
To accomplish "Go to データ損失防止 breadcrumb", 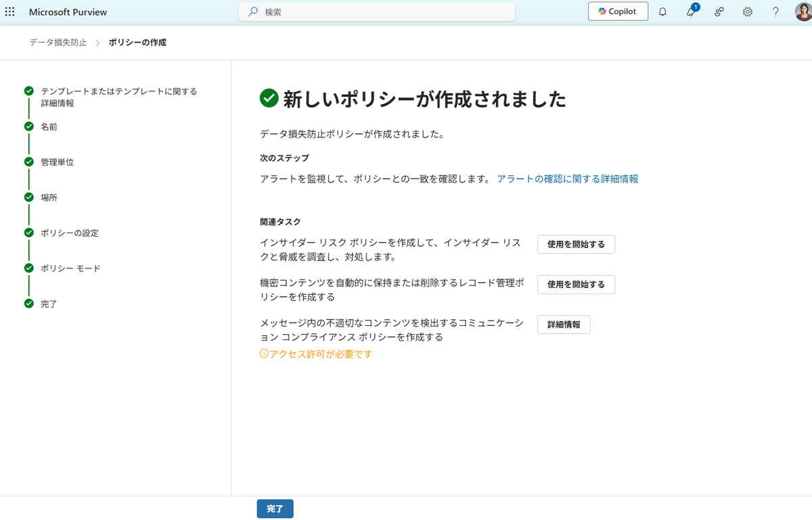I will click(58, 43).
